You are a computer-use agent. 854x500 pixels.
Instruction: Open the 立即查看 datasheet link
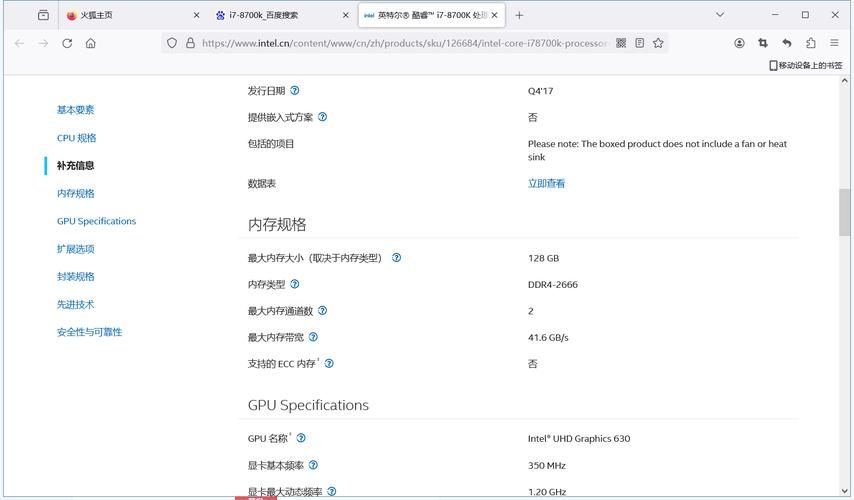[546, 184]
